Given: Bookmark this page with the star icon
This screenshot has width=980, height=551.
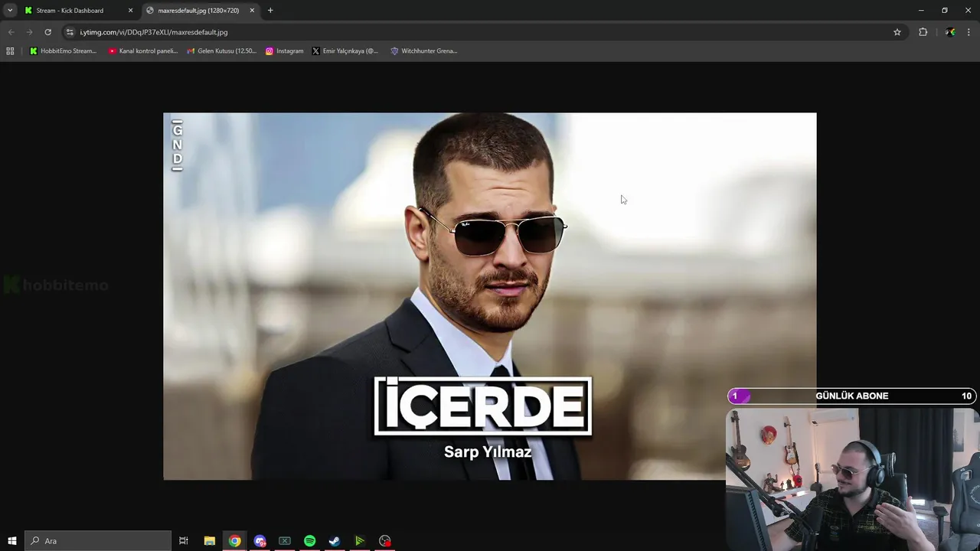Looking at the screenshot, I should 897,32.
